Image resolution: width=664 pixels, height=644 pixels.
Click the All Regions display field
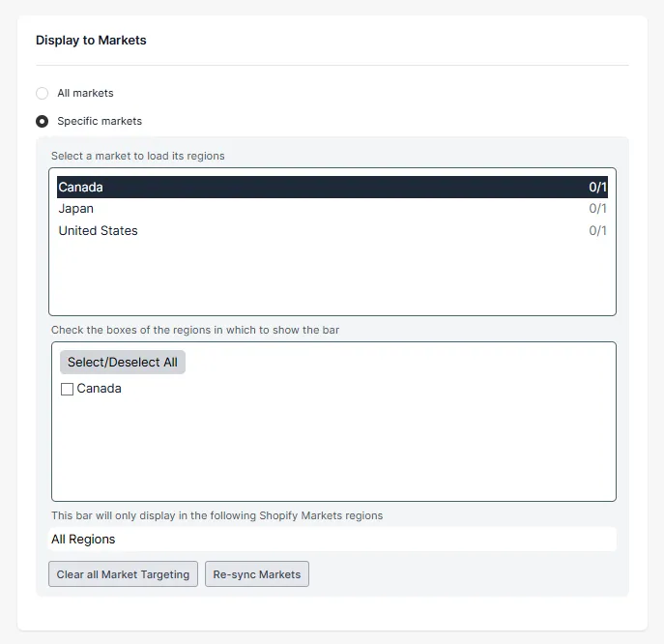tap(332, 539)
